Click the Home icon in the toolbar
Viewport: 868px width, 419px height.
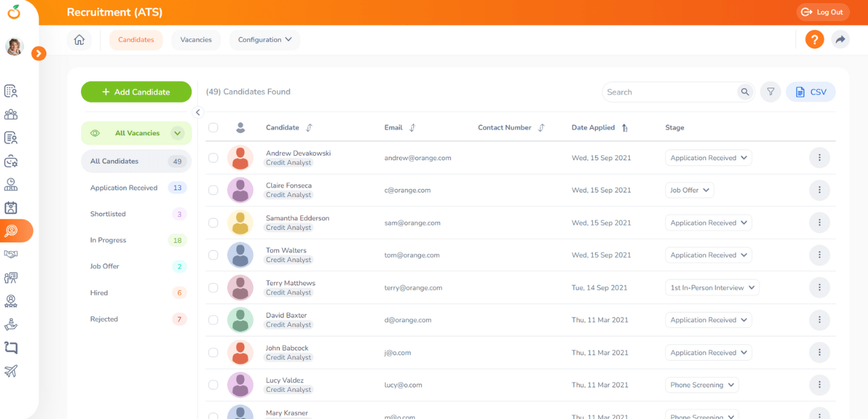[x=79, y=39]
